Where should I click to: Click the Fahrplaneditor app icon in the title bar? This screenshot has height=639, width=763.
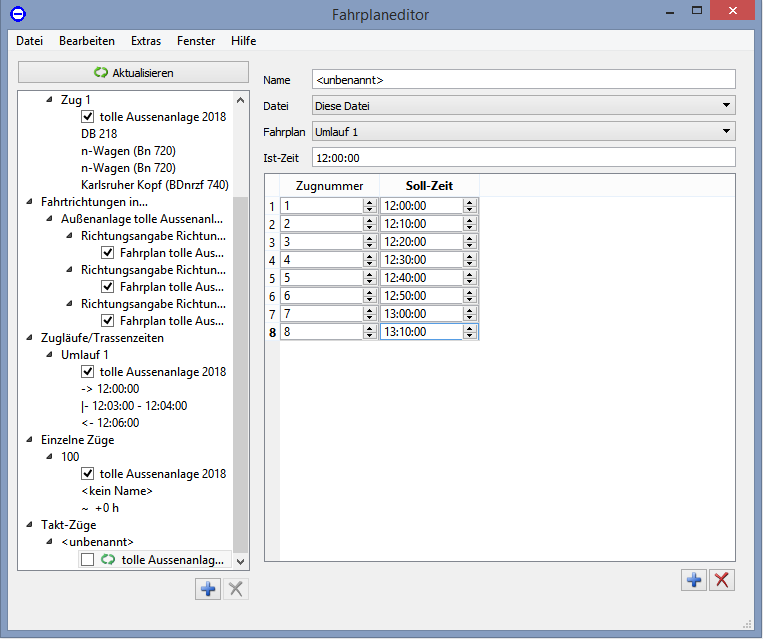(17, 14)
